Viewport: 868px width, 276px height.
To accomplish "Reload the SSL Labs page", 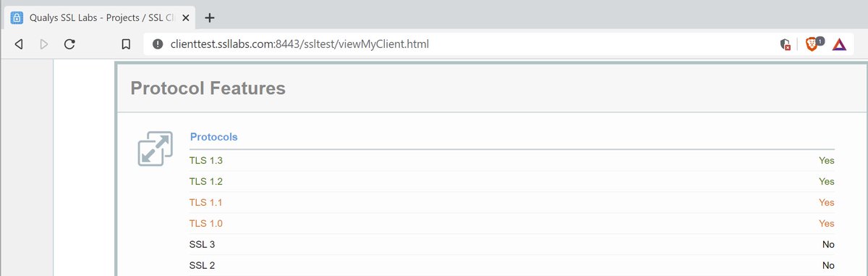I will point(69,44).
